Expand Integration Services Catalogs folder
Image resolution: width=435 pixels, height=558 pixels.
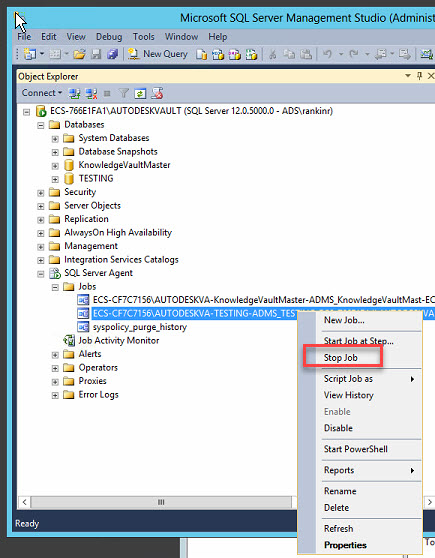[x=41, y=260]
